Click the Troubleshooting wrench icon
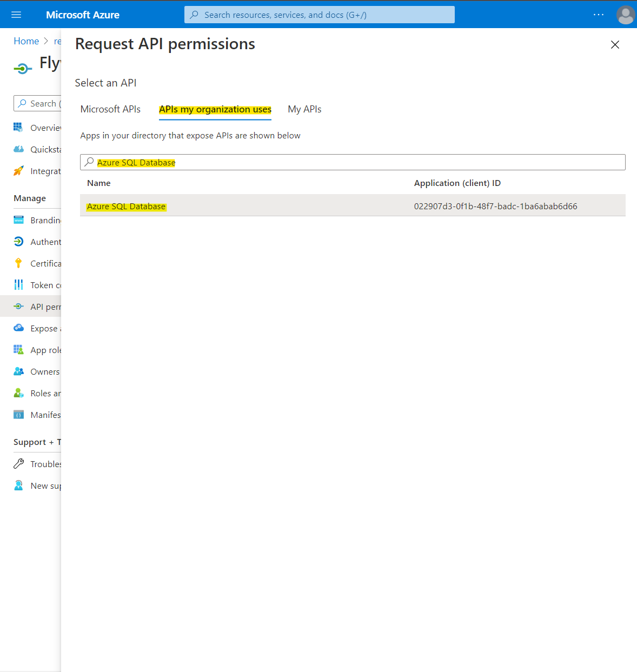637x672 pixels. pos(18,464)
